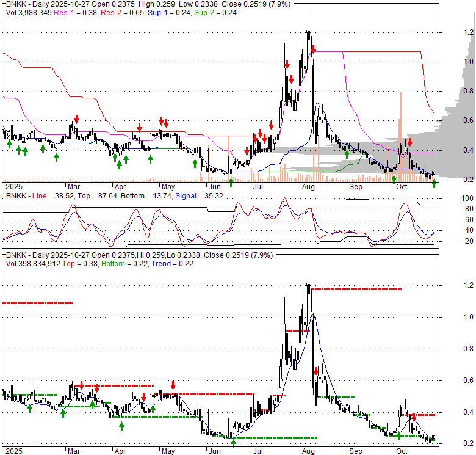Click the Jul label on bottom chart time axis
Image resolution: width=476 pixels, height=455 pixels.
click(258, 451)
